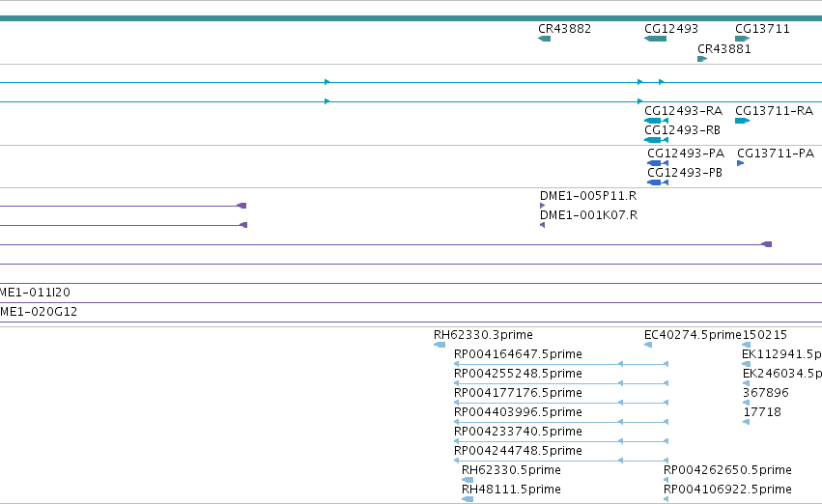Click the DME1-001K07.R label text
This screenshot has height=504, width=822.
588,215
